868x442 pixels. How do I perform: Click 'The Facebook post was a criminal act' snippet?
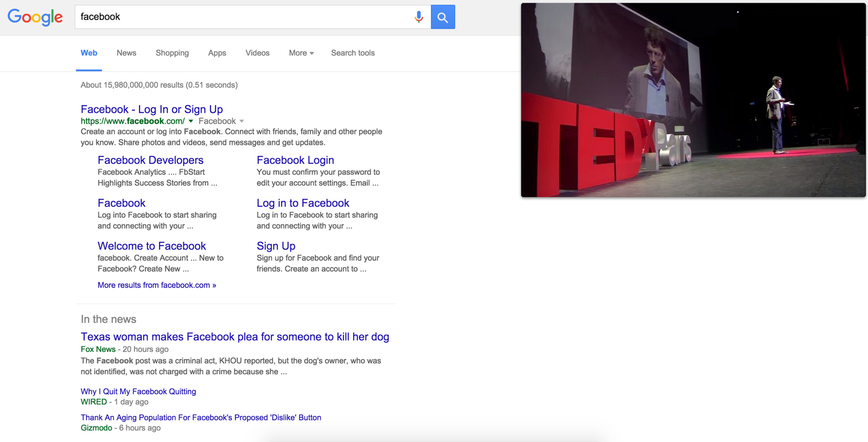[231, 366]
